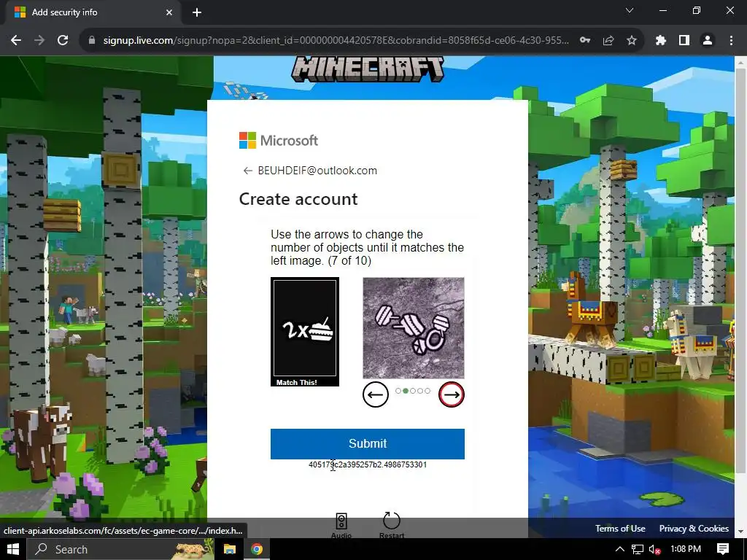The height and width of the screenshot is (560, 747).
Task: Click the Microsoft logo
Action: coord(279,141)
